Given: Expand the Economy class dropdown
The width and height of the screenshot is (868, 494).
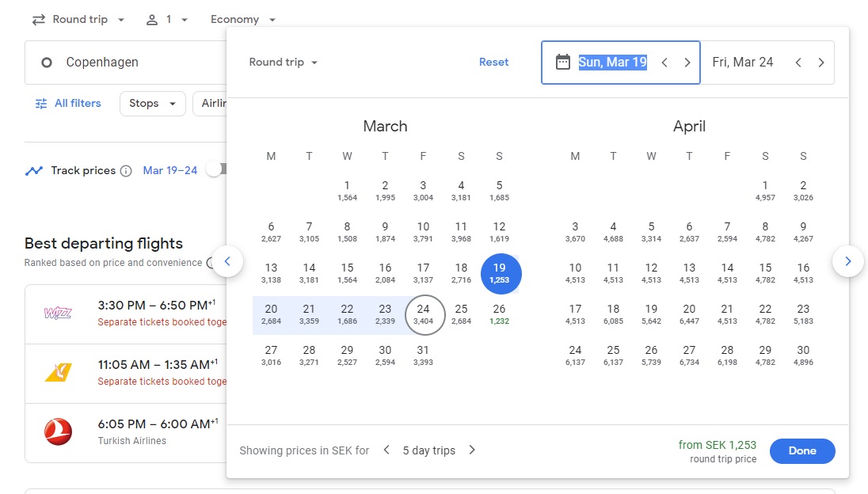Looking at the screenshot, I should coord(243,20).
